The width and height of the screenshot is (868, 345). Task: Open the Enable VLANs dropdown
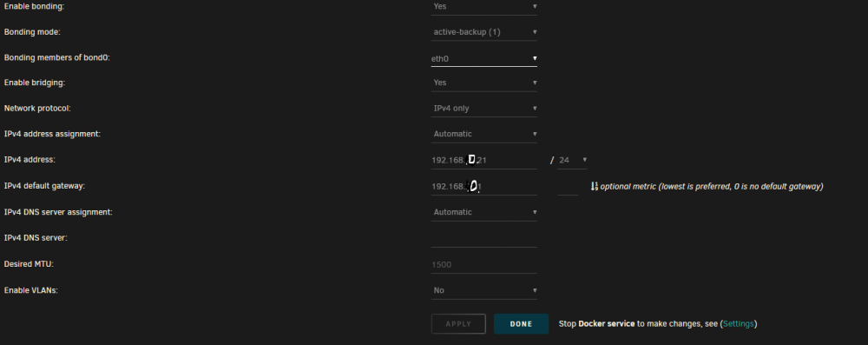[x=483, y=290]
